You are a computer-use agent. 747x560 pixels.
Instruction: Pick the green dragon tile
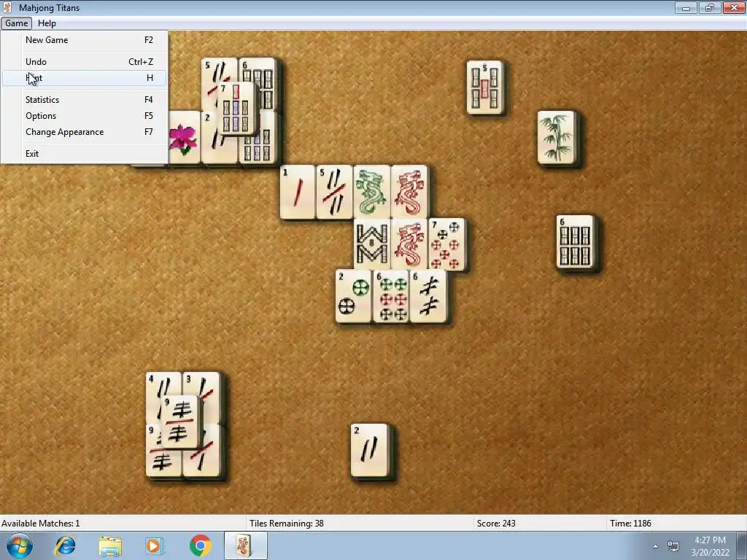click(x=371, y=192)
